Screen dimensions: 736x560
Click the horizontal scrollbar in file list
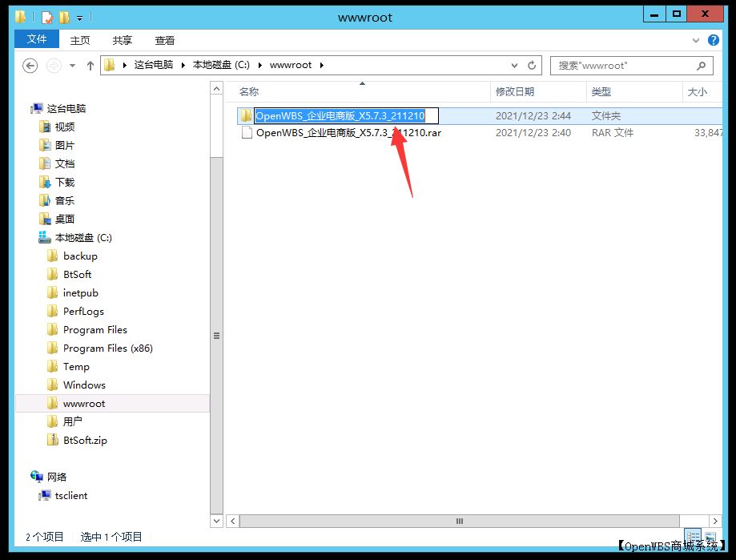(459, 521)
